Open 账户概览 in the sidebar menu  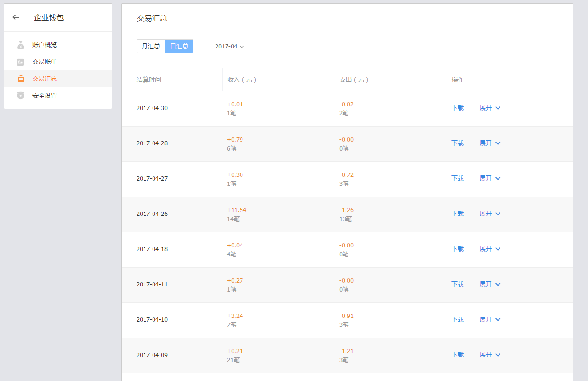click(45, 45)
